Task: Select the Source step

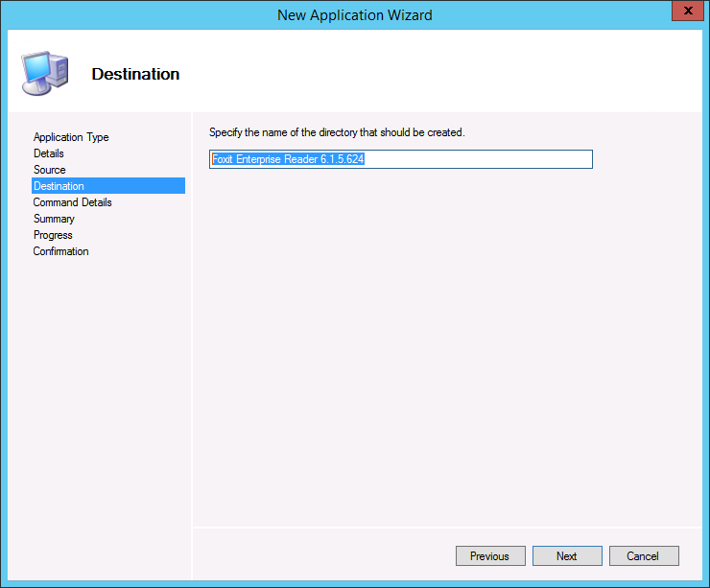Action: [x=49, y=170]
